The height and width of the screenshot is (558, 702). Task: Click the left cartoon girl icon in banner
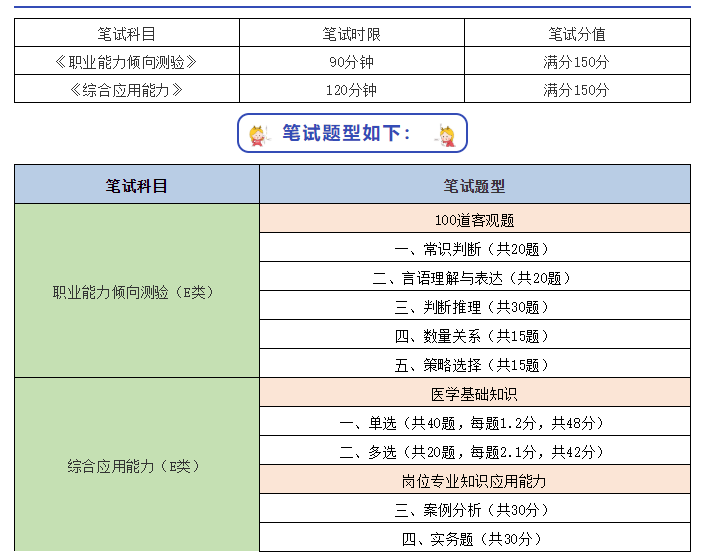(x=258, y=136)
